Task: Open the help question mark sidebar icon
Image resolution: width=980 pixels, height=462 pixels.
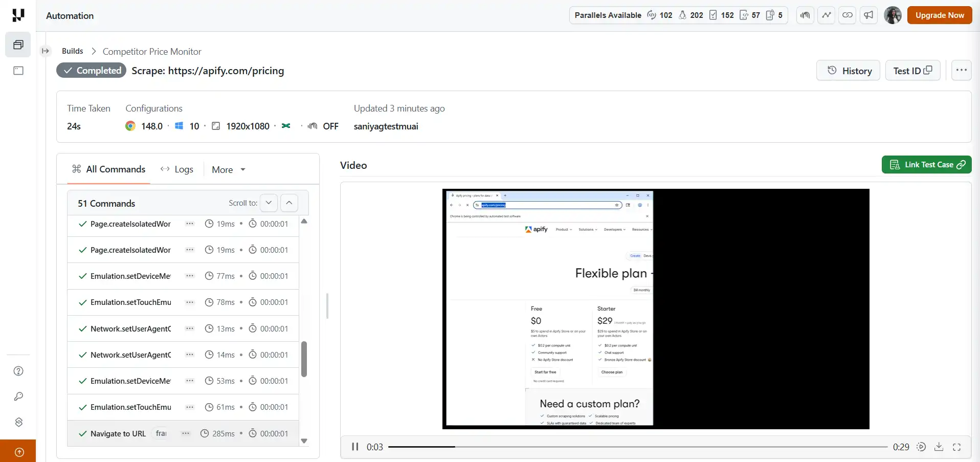Action: tap(18, 371)
